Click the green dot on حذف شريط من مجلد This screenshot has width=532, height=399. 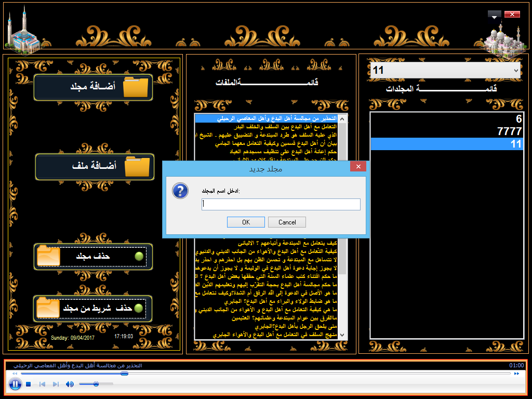coord(138,309)
